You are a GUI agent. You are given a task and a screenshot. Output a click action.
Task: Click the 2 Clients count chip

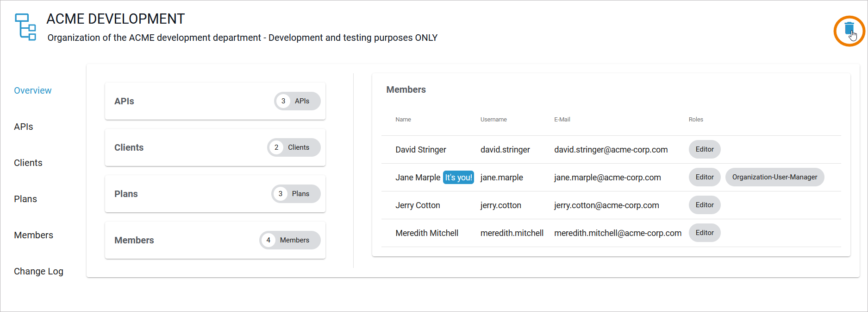click(293, 147)
